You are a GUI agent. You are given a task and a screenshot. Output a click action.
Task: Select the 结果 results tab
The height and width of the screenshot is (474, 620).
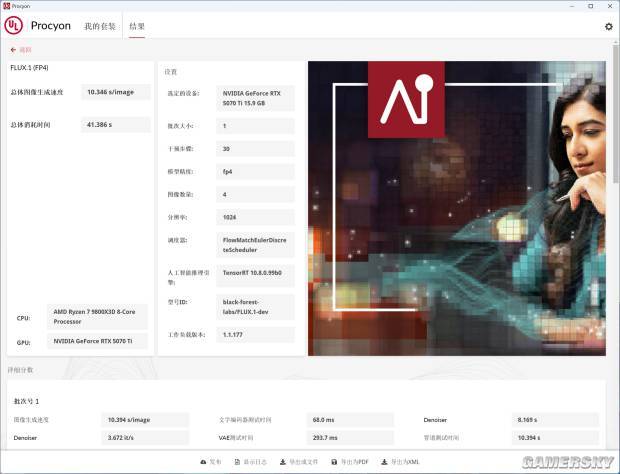(x=137, y=26)
